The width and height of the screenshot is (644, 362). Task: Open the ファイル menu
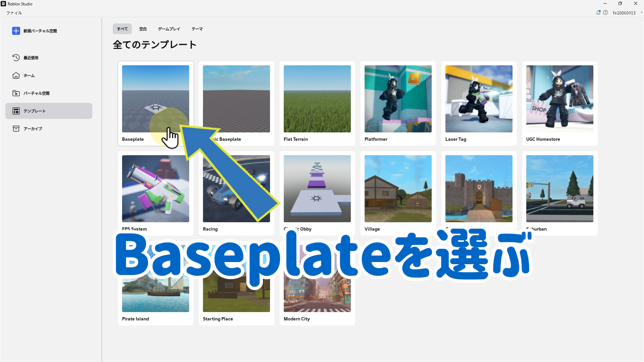(x=14, y=13)
